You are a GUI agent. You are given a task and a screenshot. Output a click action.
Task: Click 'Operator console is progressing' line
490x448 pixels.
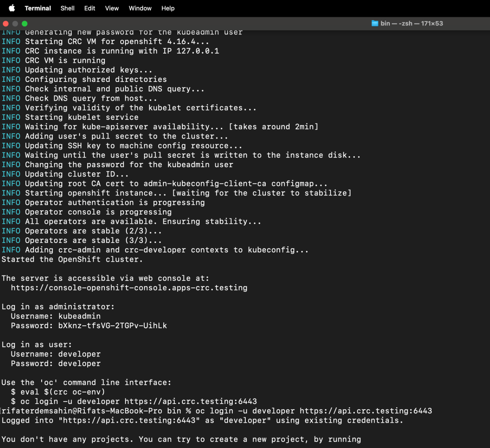tap(87, 212)
